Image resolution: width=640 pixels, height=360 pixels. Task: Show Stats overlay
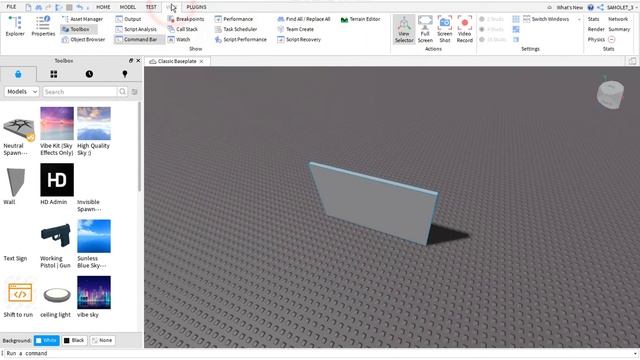click(x=593, y=19)
